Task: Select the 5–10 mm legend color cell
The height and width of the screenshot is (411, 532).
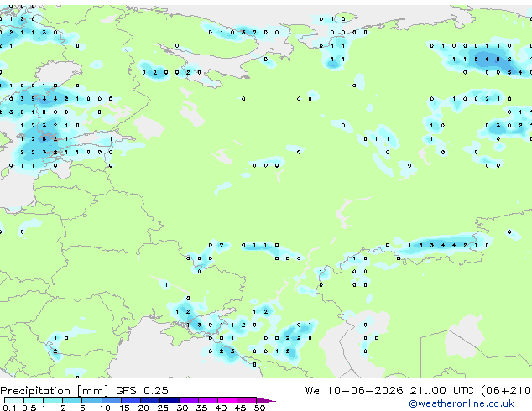Action: 92,400
